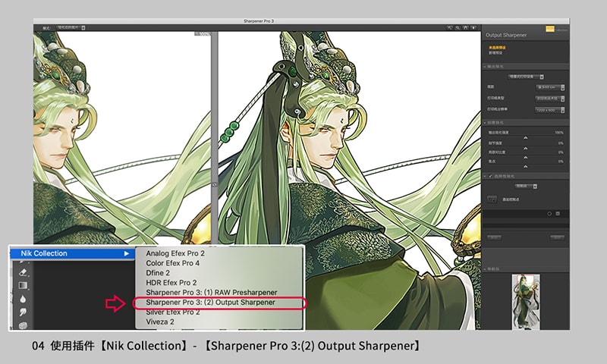Select the Smudge tool in the toolbar
Image resolution: width=607 pixels, height=364 pixels.
click(22, 312)
